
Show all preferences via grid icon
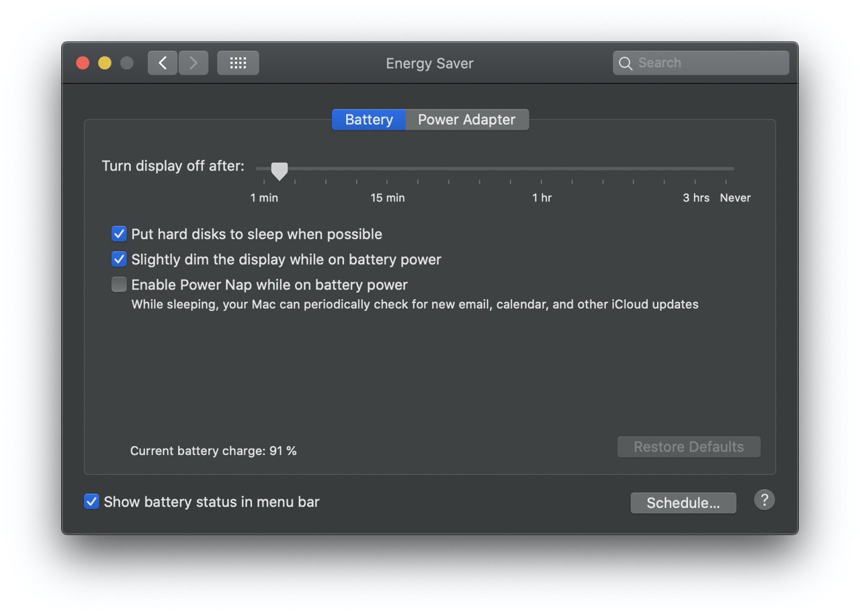(238, 63)
